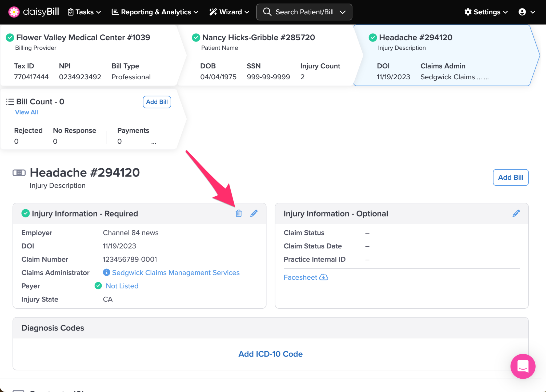Click Add ICD-10 Code link

[270, 354]
